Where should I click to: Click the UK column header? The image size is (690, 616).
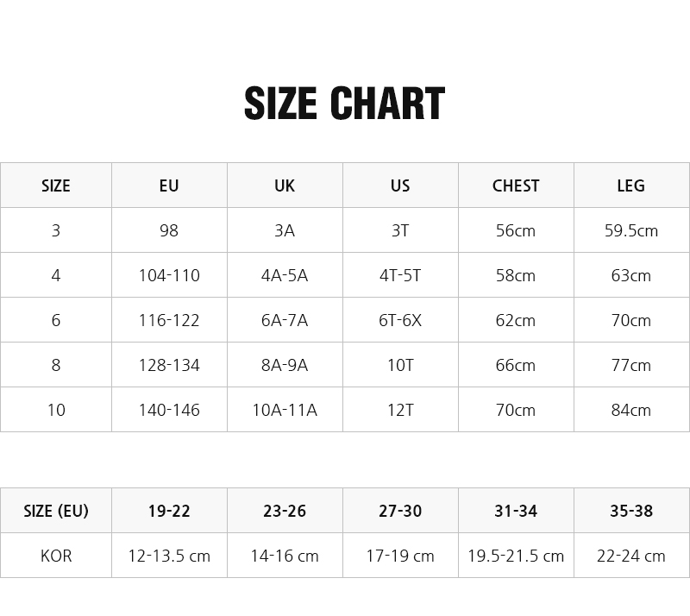pos(285,185)
